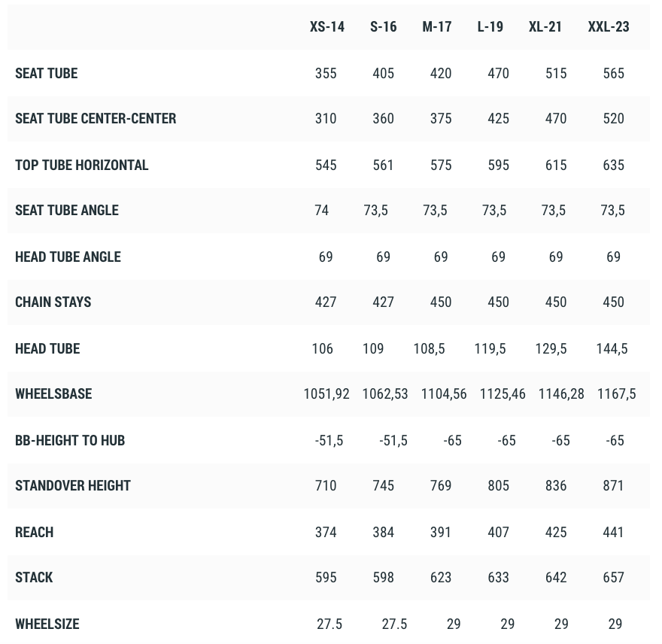Click the 1051,92 wheelbase value
662x644 pixels.
[x=326, y=394]
